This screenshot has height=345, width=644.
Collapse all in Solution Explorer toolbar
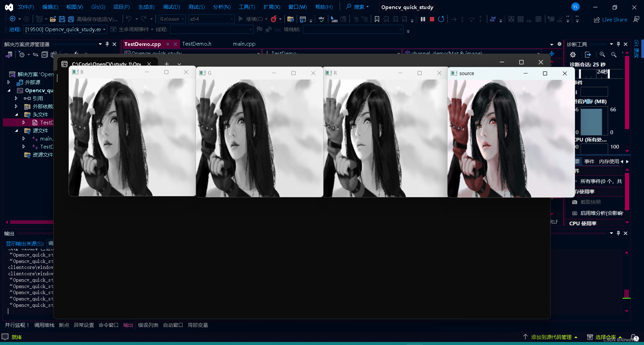pos(45,54)
